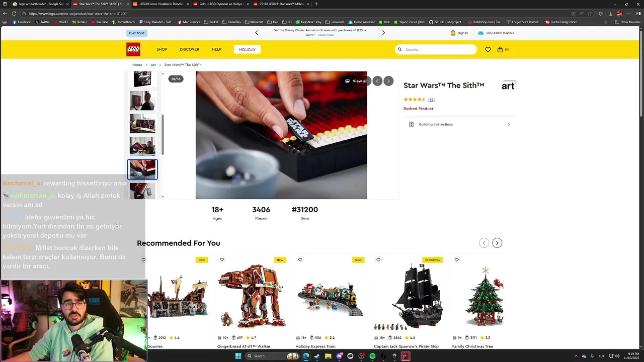Viewport: 644px width, 362px height.
Task: Open a new browser tab with plus
Action: point(316,4)
